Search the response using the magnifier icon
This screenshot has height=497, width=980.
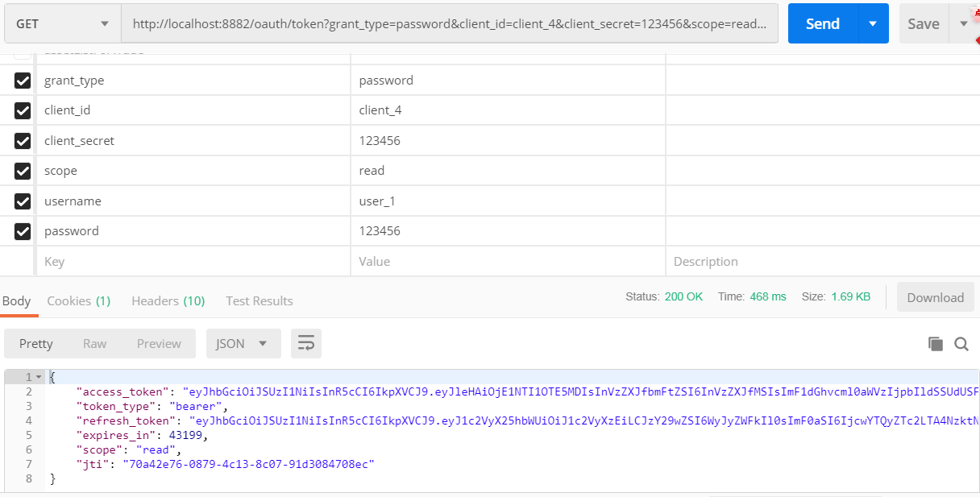[961, 344]
